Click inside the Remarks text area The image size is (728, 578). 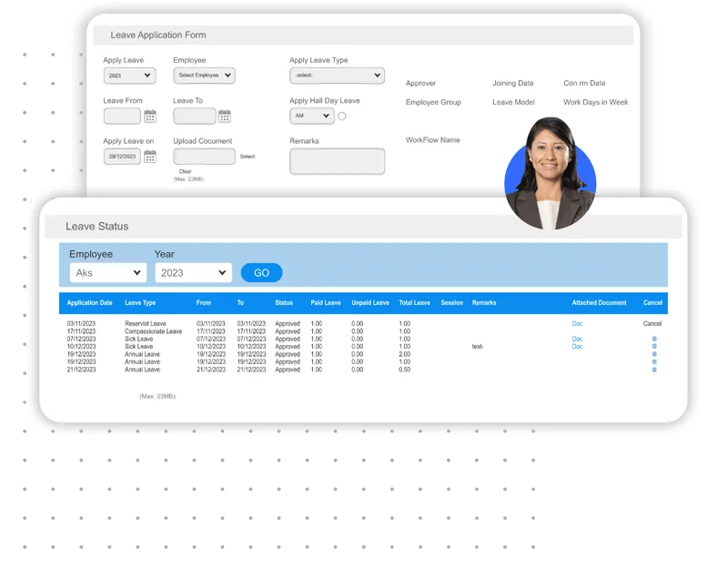point(338,161)
